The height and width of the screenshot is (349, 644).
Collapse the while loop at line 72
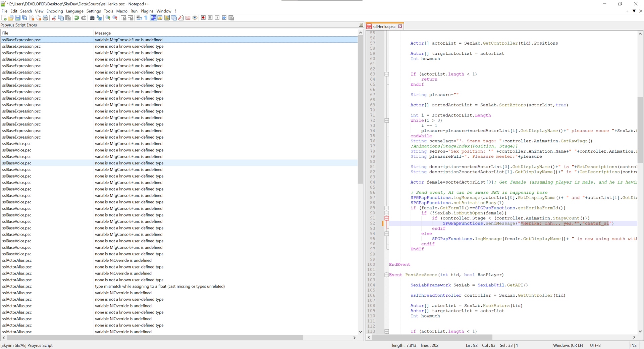(x=386, y=120)
